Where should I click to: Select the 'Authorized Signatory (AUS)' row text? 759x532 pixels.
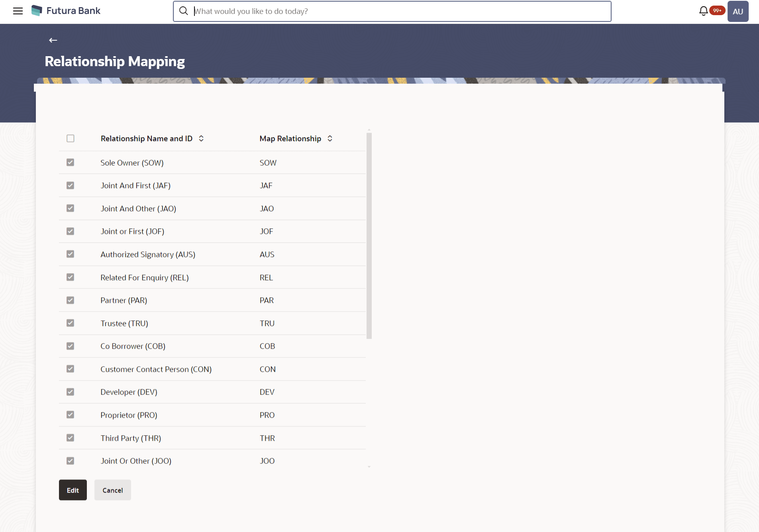[x=148, y=254]
